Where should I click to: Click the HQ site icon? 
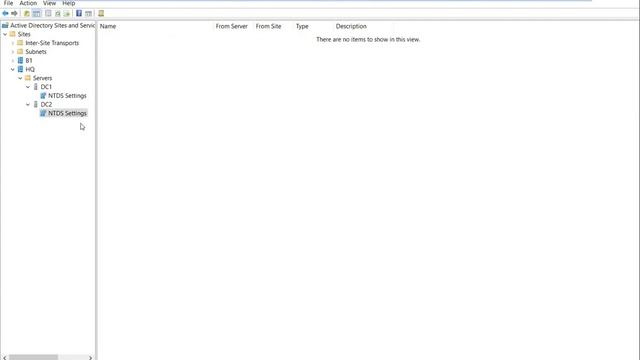20,69
